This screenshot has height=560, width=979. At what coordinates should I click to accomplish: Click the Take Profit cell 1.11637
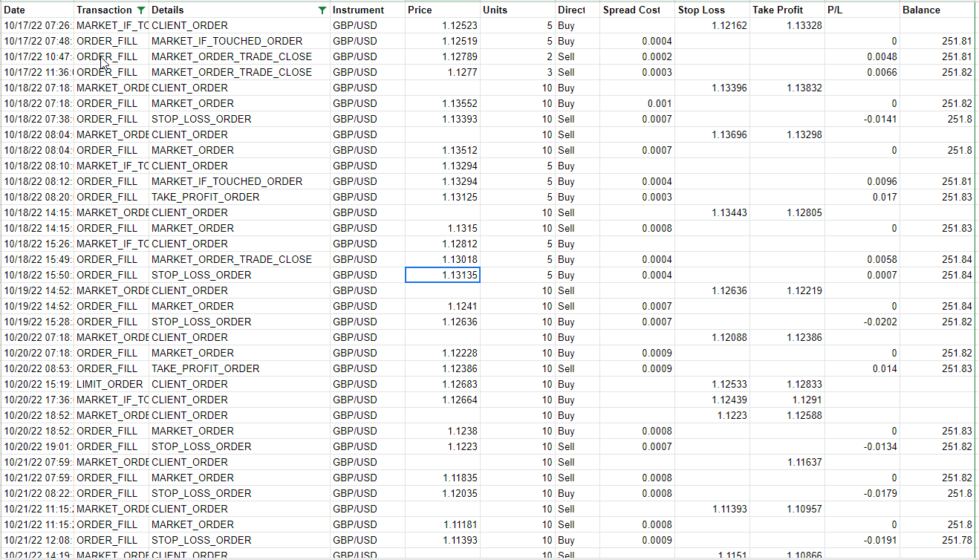pyautogui.click(x=787, y=462)
